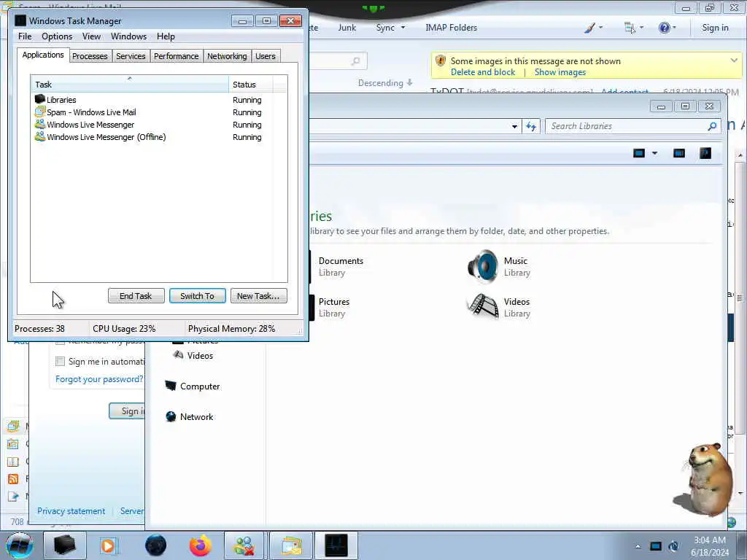
Task: Tick the 'Sign me in automatically' checkbox
Action: click(x=60, y=362)
